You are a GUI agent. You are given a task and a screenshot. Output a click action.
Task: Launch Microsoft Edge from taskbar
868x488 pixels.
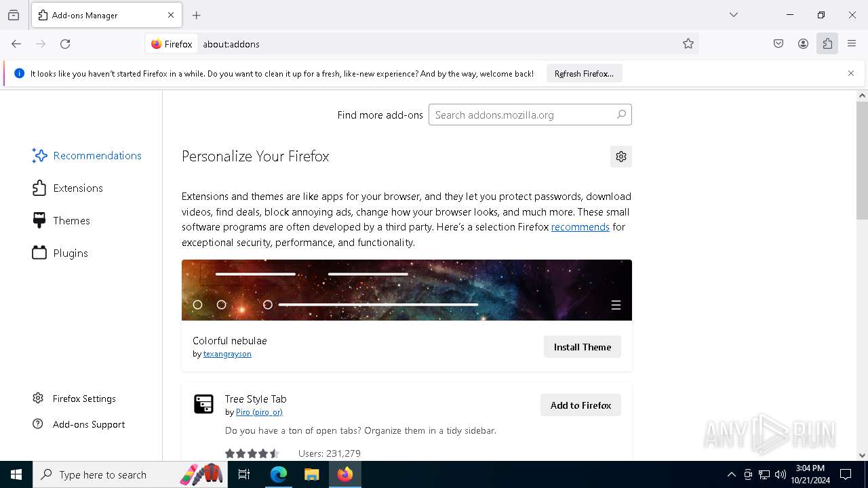279,474
